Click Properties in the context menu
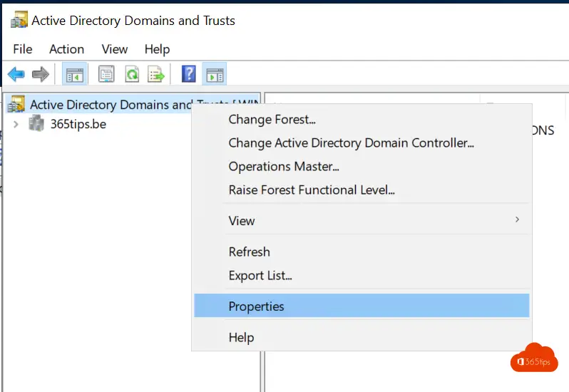The width and height of the screenshot is (569, 392). (x=362, y=306)
